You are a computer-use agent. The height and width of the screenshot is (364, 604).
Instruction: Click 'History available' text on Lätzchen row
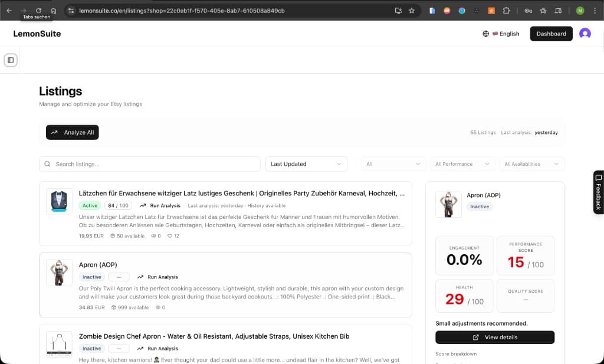(x=267, y=206)
